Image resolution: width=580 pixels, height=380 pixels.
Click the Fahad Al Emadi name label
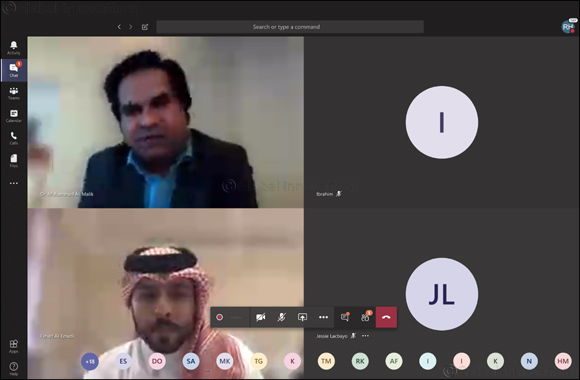tap(57, 336)
